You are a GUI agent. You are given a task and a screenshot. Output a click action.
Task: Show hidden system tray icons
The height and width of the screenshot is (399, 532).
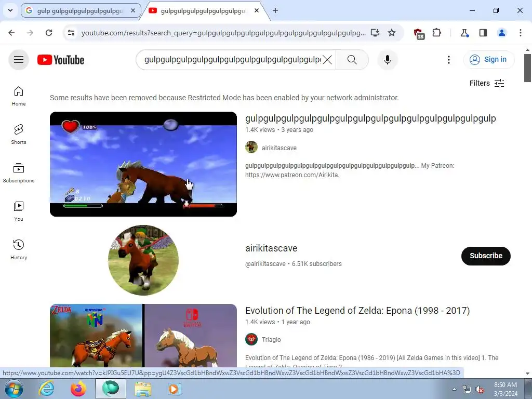pyautogui.click(x=454, y=390)
